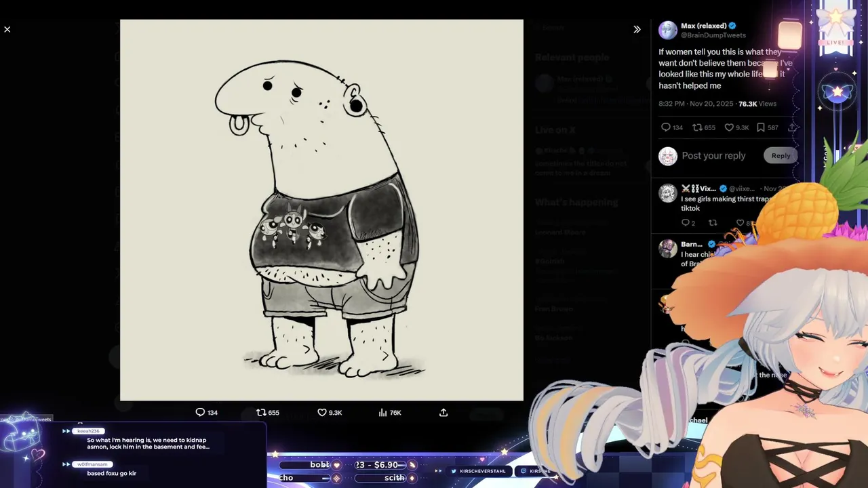The image size is (868, 488).
Task: Open replies on Vix comment showing 2
Action: click(x=688, y=222)
